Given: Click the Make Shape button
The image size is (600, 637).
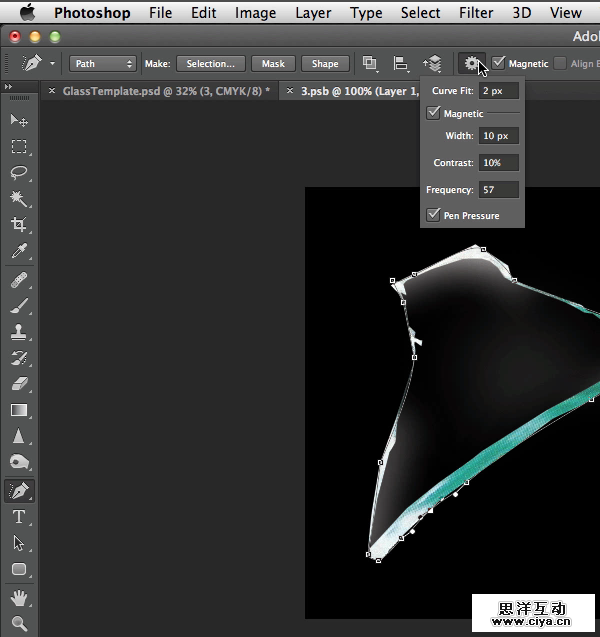Looking at the screenshot, I should point(325,64).
